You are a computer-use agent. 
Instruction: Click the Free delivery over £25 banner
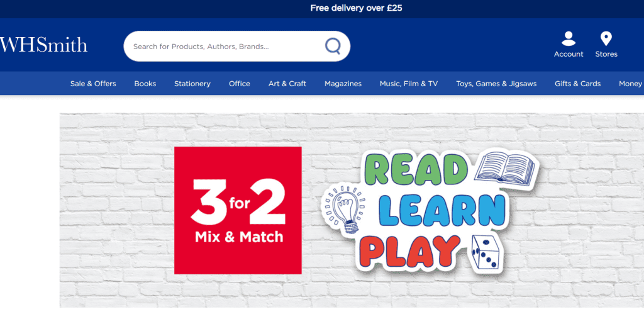[356, 8]
